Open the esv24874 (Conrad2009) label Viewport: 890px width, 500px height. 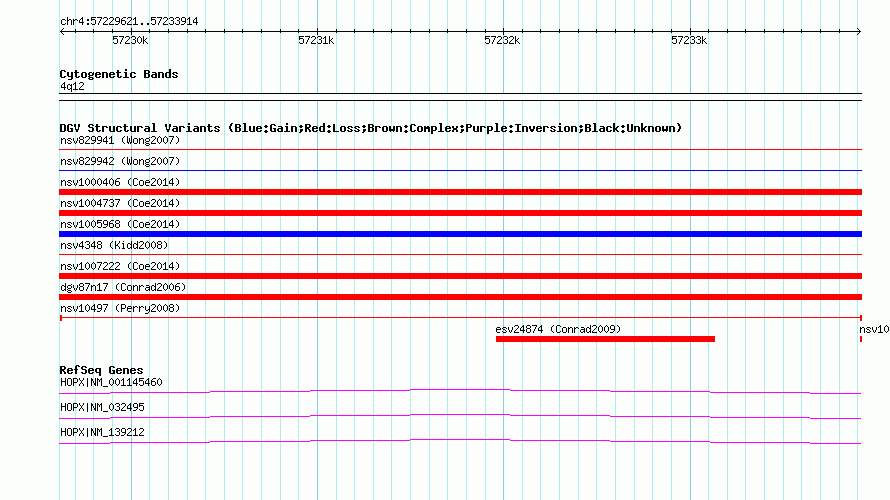558,329
